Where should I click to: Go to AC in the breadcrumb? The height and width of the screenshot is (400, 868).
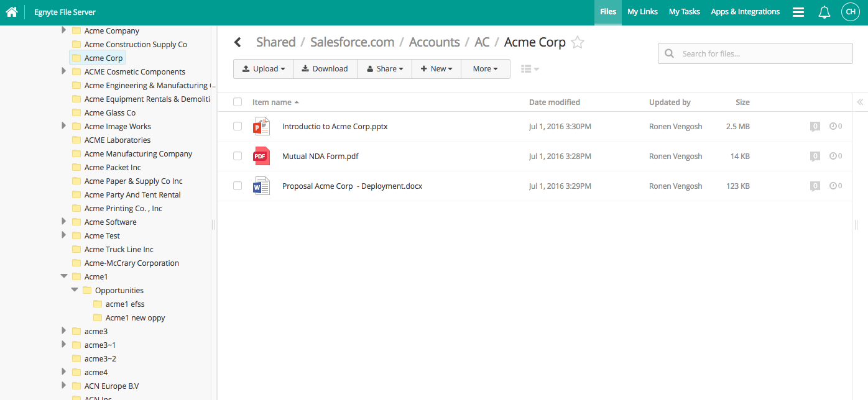coord(482,42)
